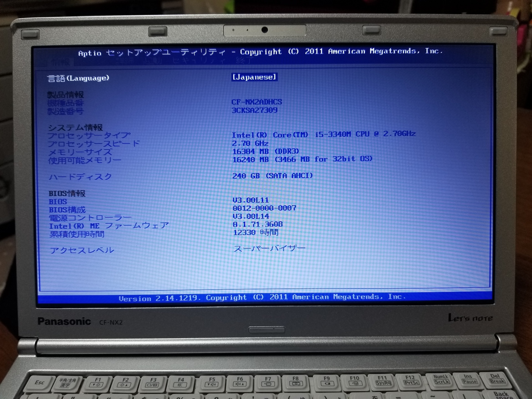Select the Intel(R) ME ファームウェア label
Viewport: 532px width, 399px height.
pyautogui.click(x=109, y=226)
